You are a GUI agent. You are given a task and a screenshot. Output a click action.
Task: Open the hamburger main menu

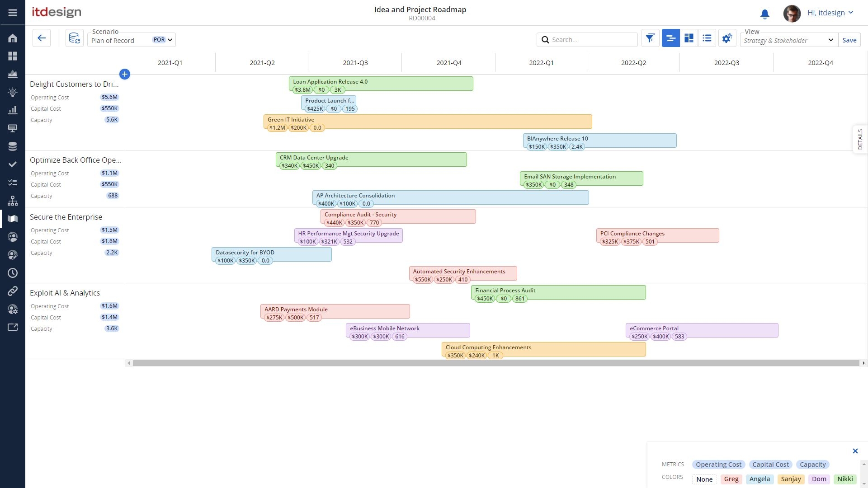[x=13, y=13]
